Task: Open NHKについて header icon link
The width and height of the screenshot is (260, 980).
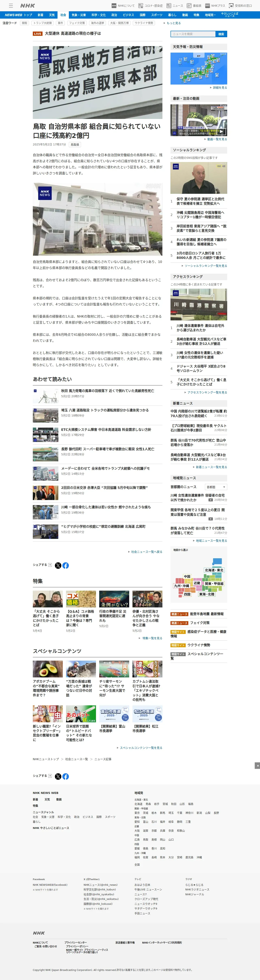Action: 123,6
